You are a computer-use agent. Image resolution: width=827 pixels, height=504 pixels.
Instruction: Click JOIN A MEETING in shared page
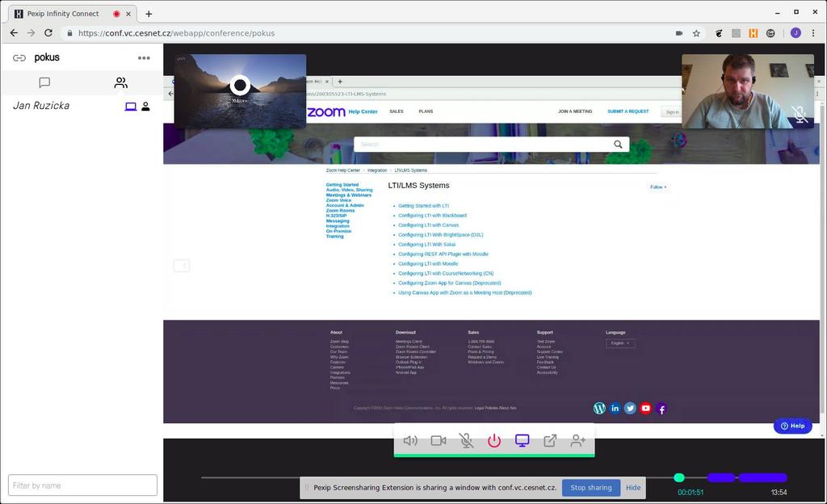click(x=575, y=111)
